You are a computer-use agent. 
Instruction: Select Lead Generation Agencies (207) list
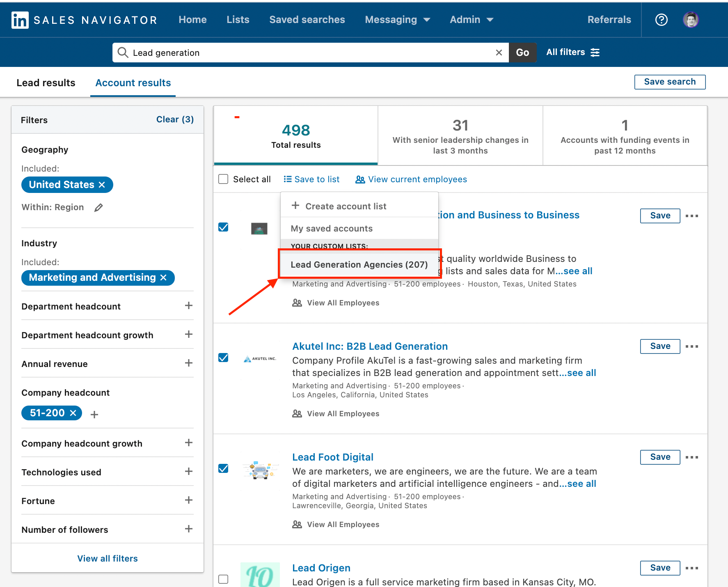click(x=359, y=265)
